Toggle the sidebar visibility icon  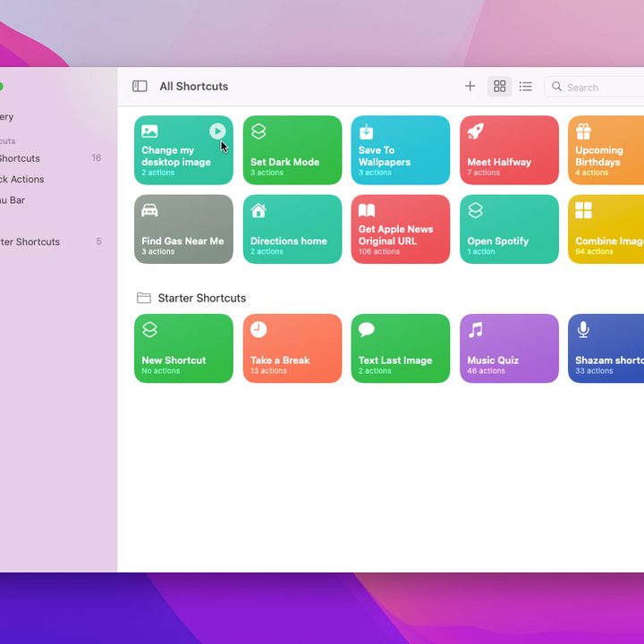(140, 86)
